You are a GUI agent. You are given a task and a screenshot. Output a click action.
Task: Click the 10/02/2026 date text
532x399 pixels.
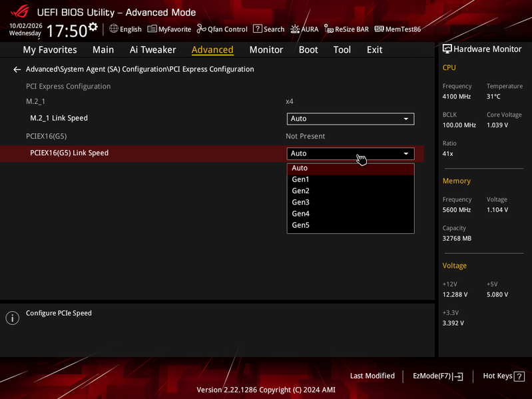26,26
